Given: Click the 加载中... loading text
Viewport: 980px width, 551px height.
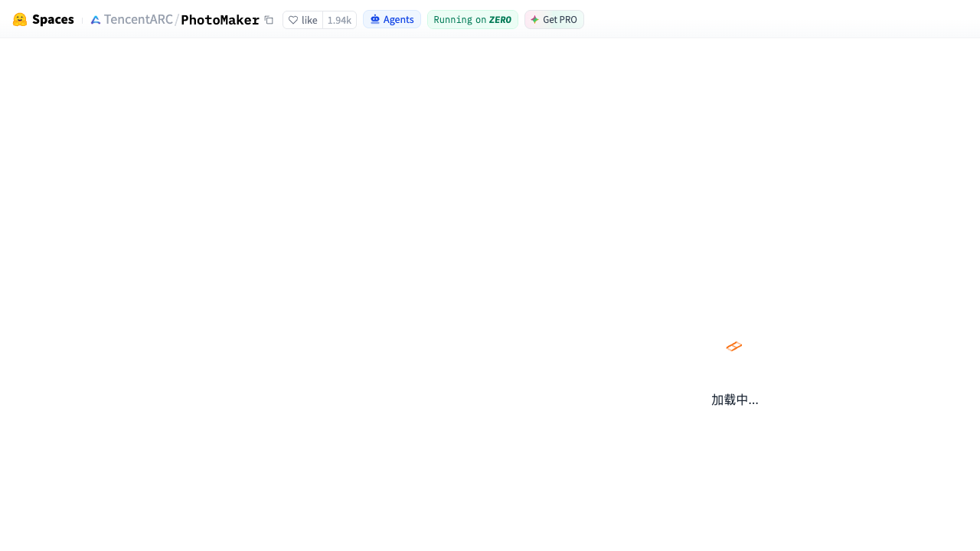Looking at the screenshot, I should pos(735,399).
